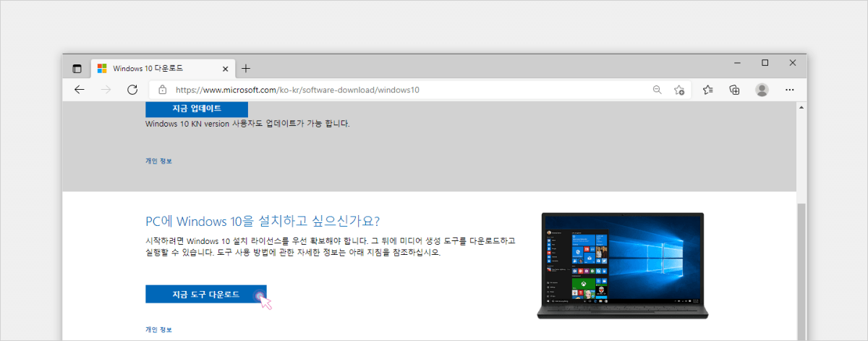The height and width of the screenshot is (341, 868).
Task: View site security lock information
Action: pyautogui.click(x=162, y=90)
